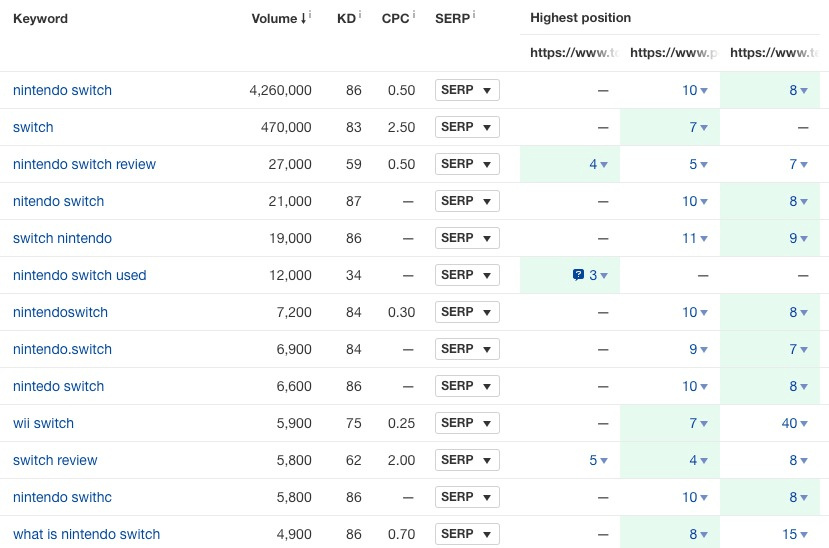
Task: Click position 5 in nintendo switch review row
Action: pyautogui.click(x=698, y=164)
